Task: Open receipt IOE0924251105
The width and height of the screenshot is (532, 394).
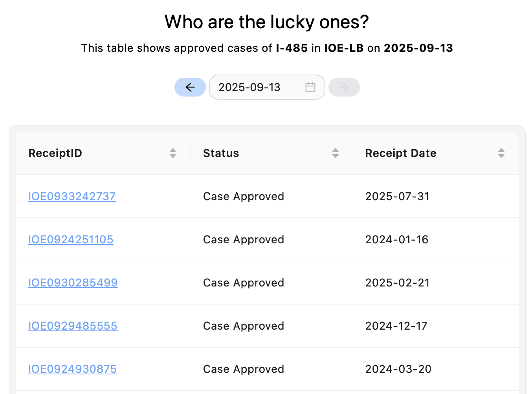Action: 71,239
